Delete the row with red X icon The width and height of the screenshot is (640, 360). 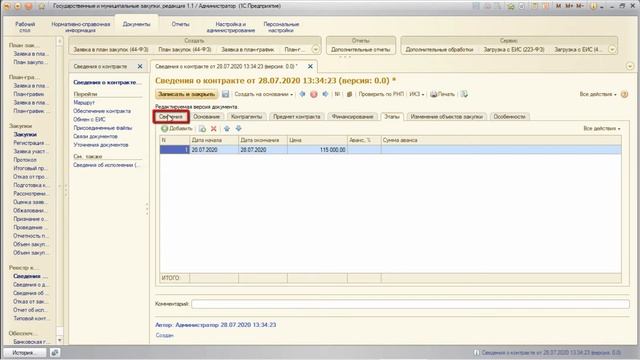tap(213, 129)
